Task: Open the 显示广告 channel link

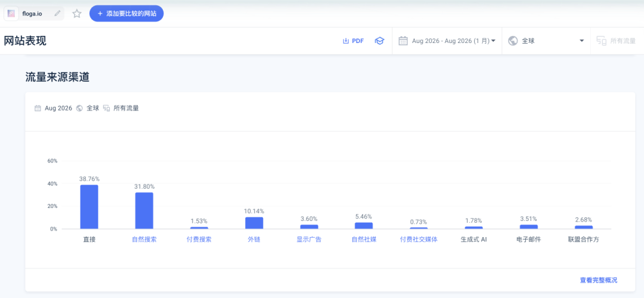Action: click(x=309, y=239)
